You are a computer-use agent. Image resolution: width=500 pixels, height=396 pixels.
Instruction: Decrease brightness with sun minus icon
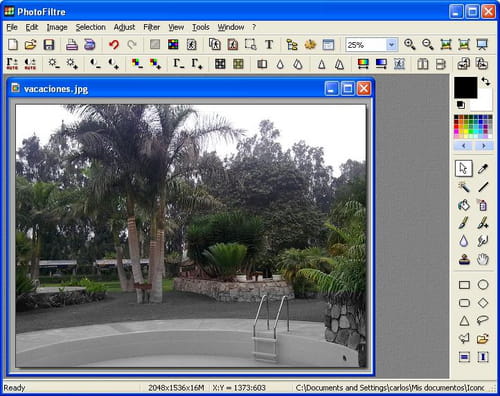coord(54,64)
